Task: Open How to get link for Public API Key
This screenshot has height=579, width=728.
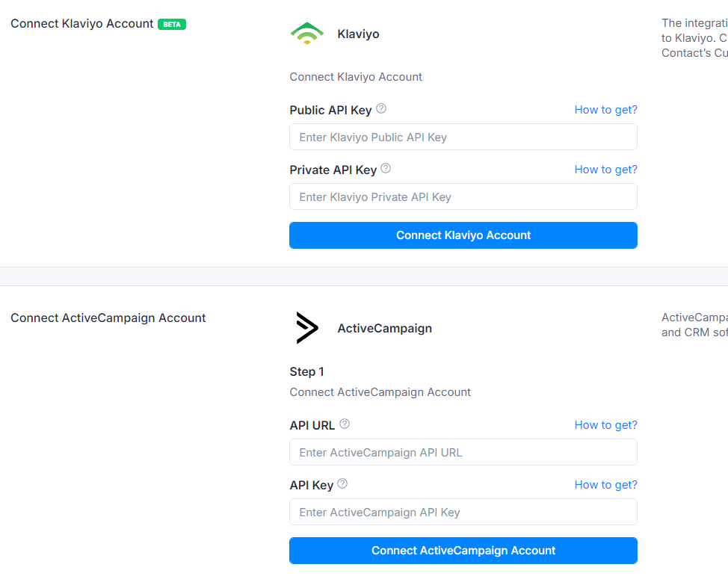Action: [x=606, y=110]
